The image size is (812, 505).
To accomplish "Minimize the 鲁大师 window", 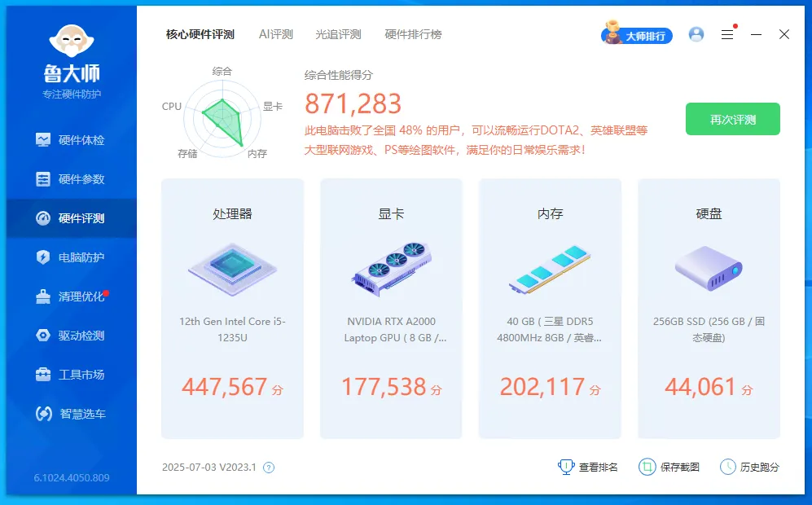I will pyautogui.click(x=756, y=35).
